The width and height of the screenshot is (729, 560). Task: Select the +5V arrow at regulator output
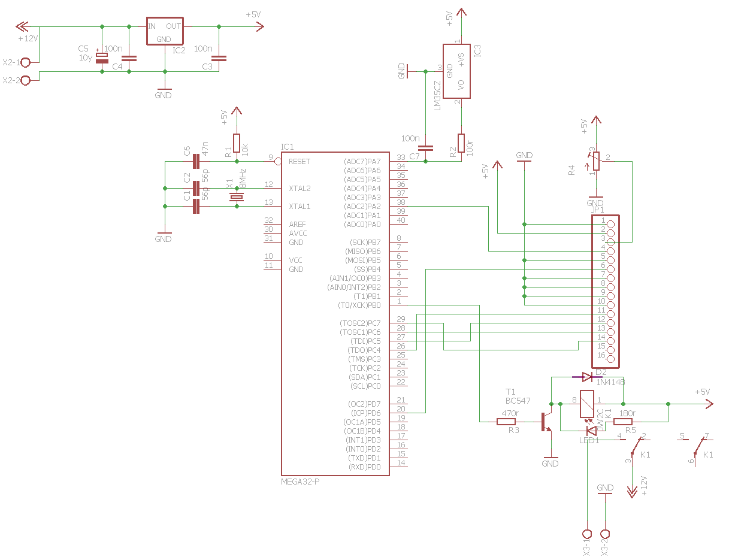click(258, 26)
